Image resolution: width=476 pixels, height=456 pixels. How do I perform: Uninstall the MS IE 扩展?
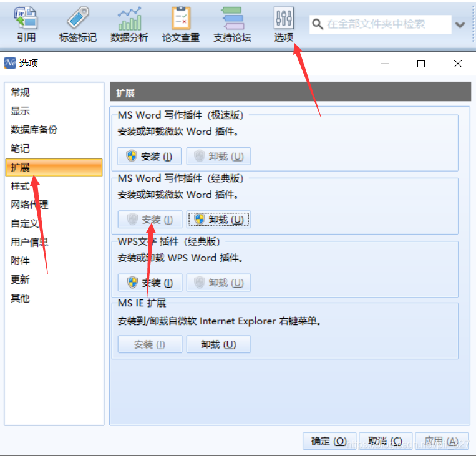click(218, 344)
